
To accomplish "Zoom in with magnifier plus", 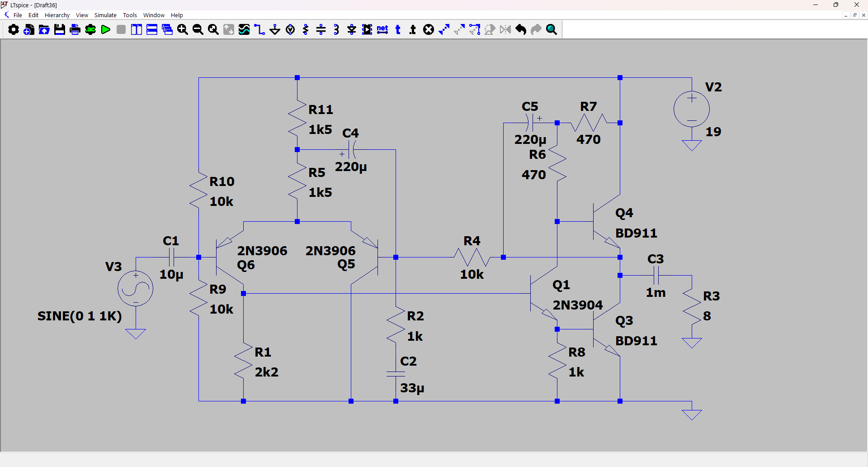I will click(183, 30).
